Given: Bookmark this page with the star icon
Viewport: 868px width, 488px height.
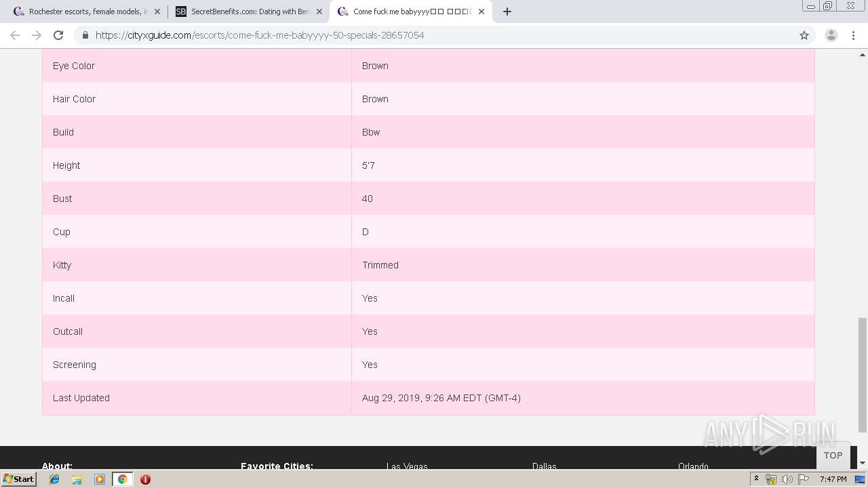Looking at the screenshot, I should 804,35.
